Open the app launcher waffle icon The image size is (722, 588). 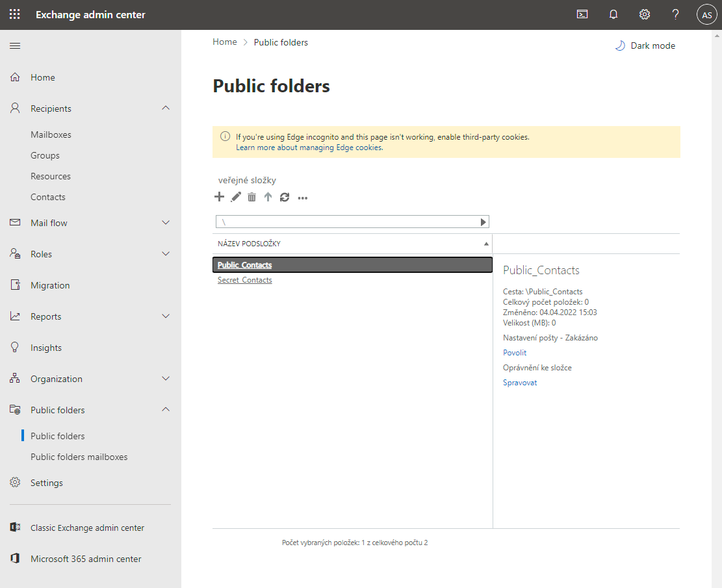point(15,14)
